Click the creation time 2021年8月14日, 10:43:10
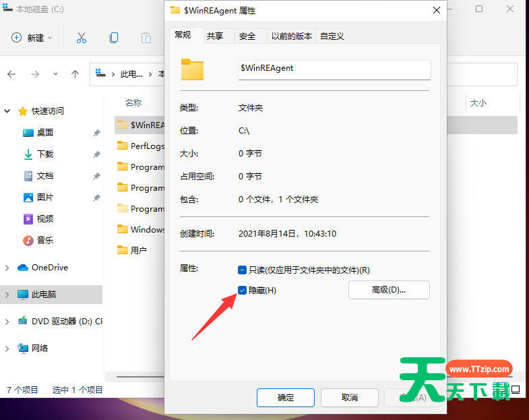 [288, 234]
